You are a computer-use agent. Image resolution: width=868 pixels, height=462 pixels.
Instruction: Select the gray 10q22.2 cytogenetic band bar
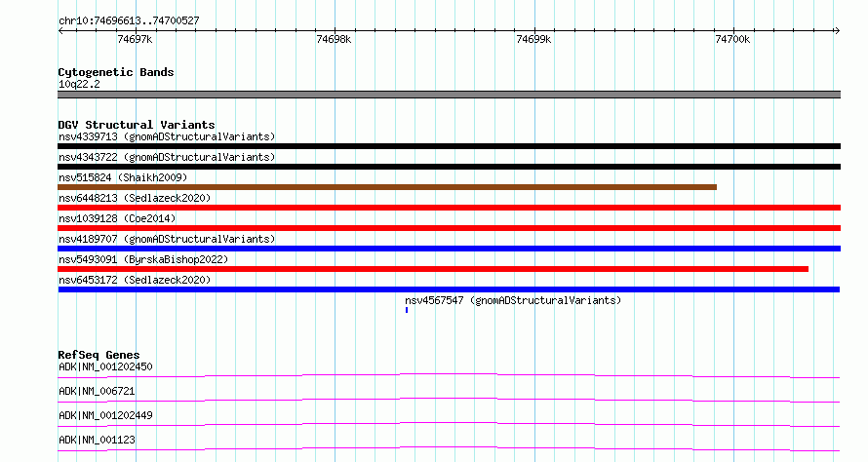click(449, 95)
